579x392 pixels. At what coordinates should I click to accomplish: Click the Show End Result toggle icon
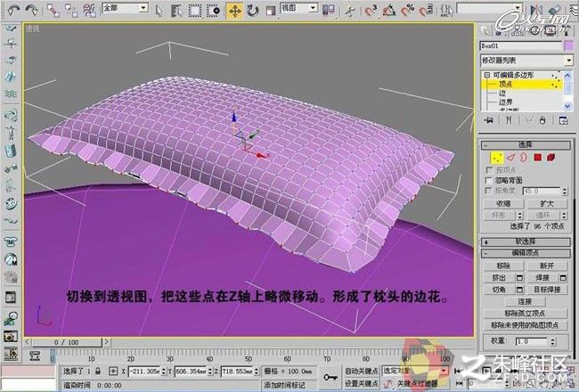509,120
